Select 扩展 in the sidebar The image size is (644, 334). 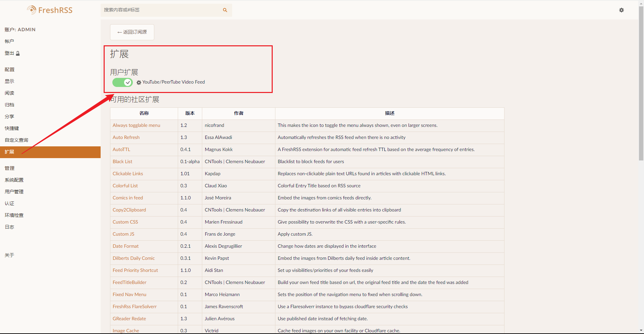coord(9,152)
